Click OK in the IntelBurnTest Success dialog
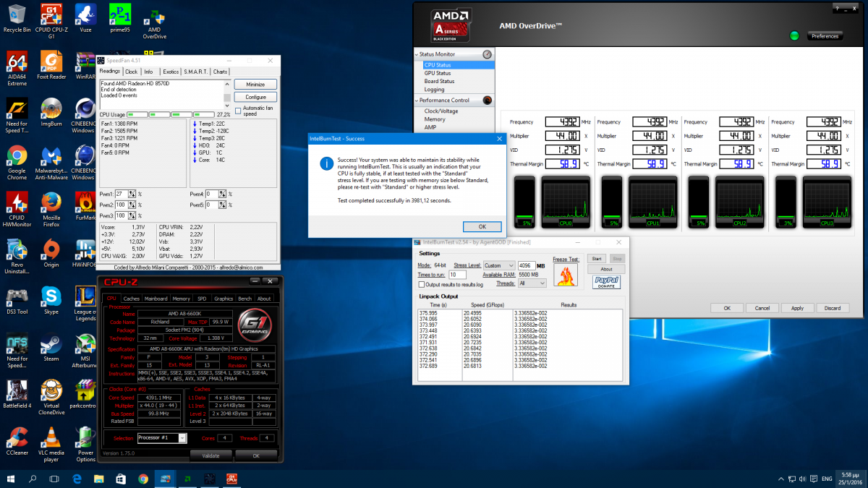Screen dimensions: 868x488 pyautogui.click(x=482, y=226)
